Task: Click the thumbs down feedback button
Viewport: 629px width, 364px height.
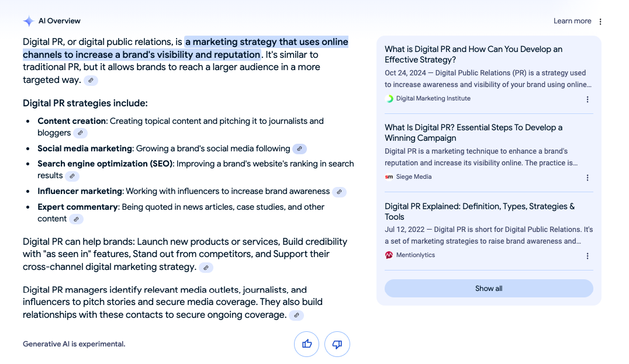Action: (x=337, y=344)
